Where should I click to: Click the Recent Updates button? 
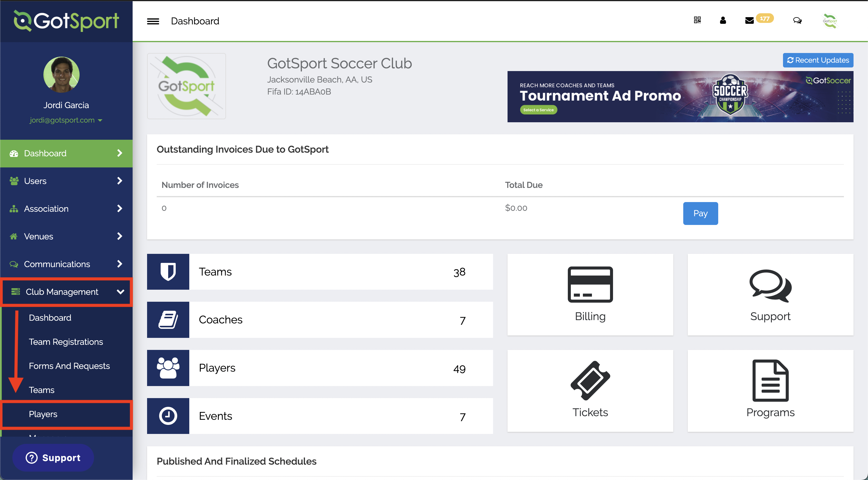pos(818,60)
